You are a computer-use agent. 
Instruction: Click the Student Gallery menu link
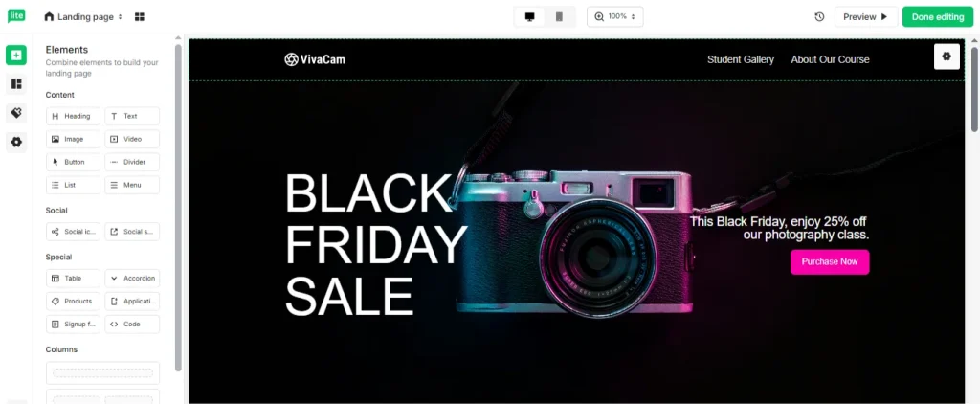click(741, 59)
